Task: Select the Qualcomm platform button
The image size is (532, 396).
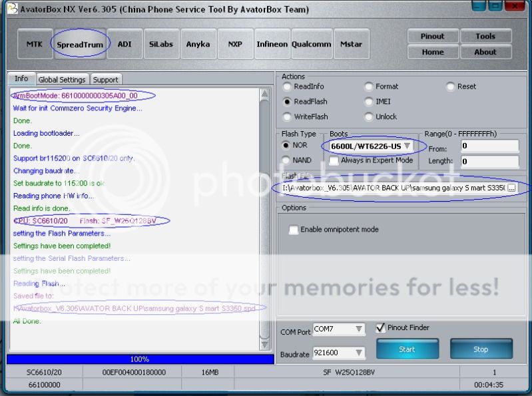Action: coord(312,44)
